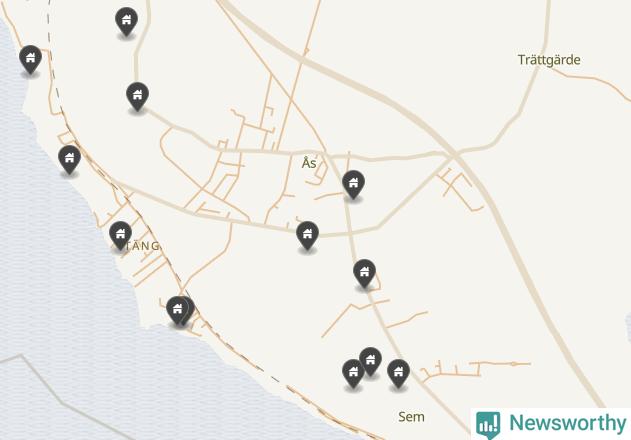
Task: Click the house marker on the far northwest shoreline
Action: pos(30,59)
